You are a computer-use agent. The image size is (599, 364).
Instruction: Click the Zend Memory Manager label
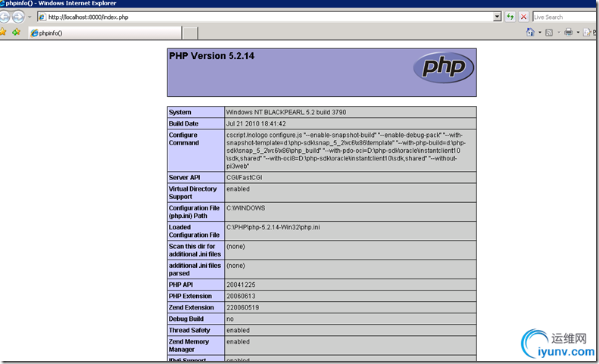coord(189,346)
